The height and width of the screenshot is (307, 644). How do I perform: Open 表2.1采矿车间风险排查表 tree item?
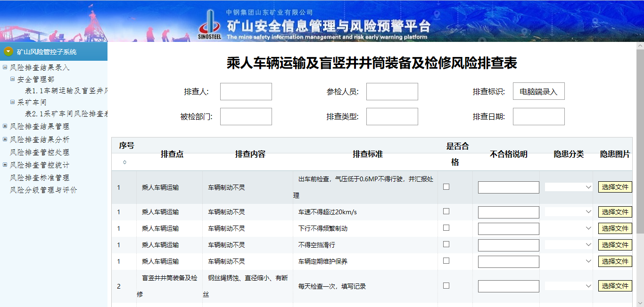66,113
